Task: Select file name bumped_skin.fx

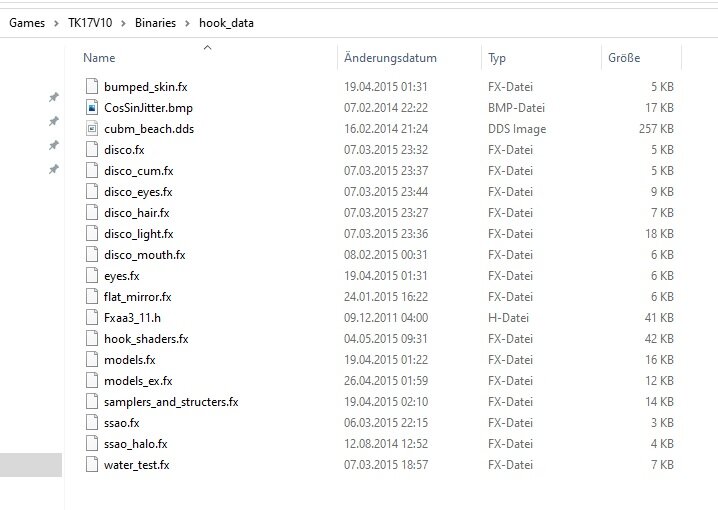Action: coord(146,87)
